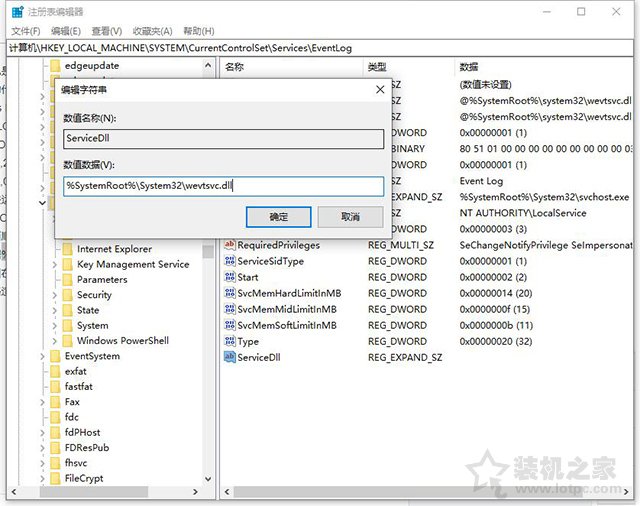This screenshot has height=506, width=640.
Task: Select the exfat folder icon
Action: tap(56, 371)
